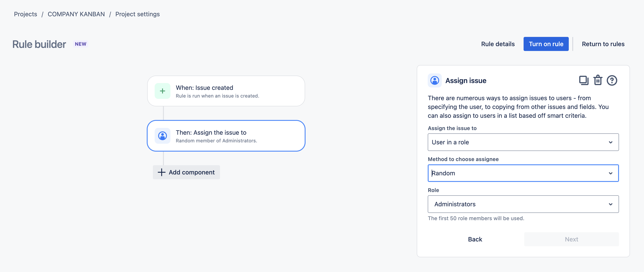Click the duplicate component icon
The image size is (644, 272).
(583, 80)
